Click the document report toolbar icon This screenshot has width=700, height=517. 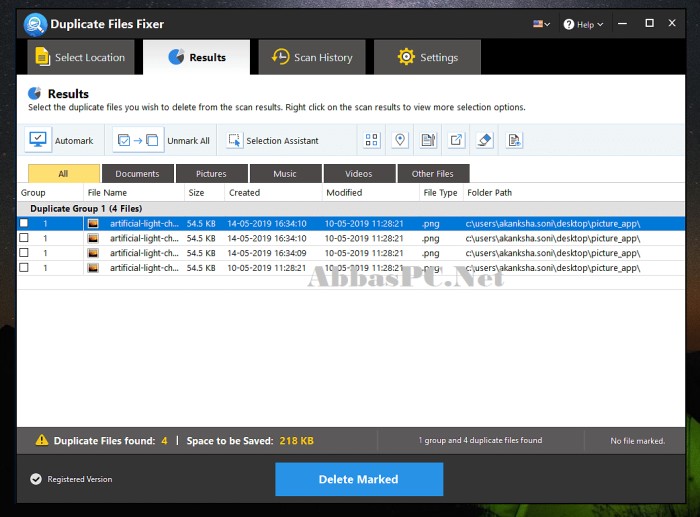pos(514,140)
